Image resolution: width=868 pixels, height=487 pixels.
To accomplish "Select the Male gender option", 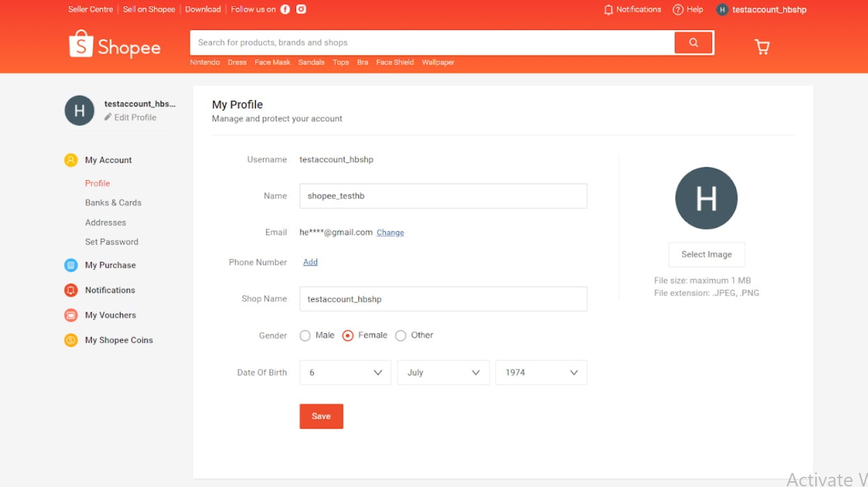I will click(305, 335).
